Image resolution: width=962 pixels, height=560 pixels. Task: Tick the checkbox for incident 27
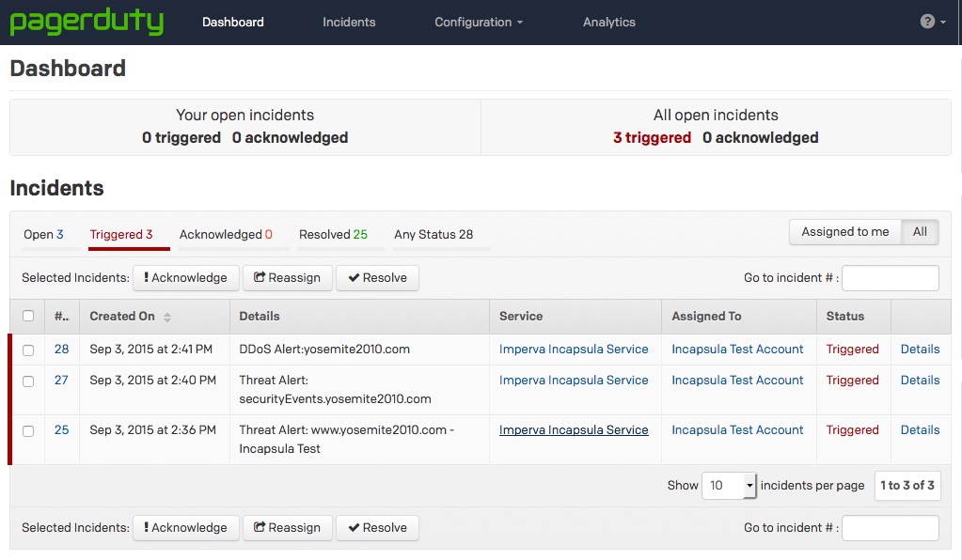[28, 381]
